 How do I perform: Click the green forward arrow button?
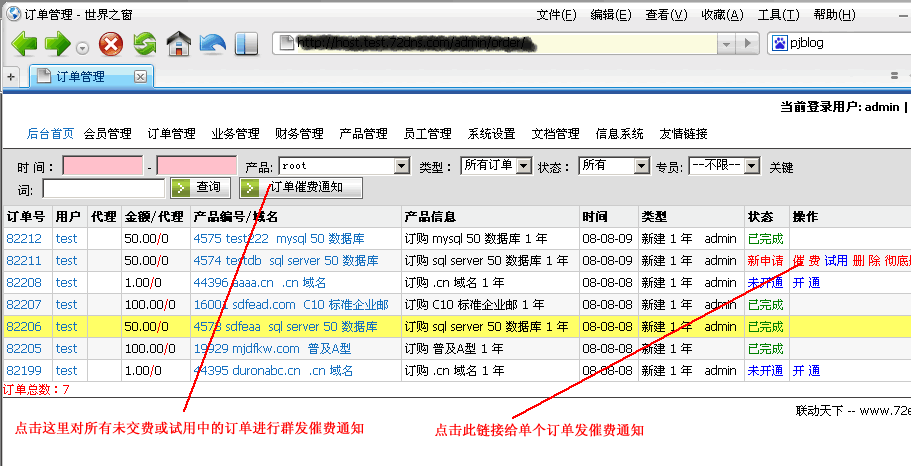[x=57, y=44]
